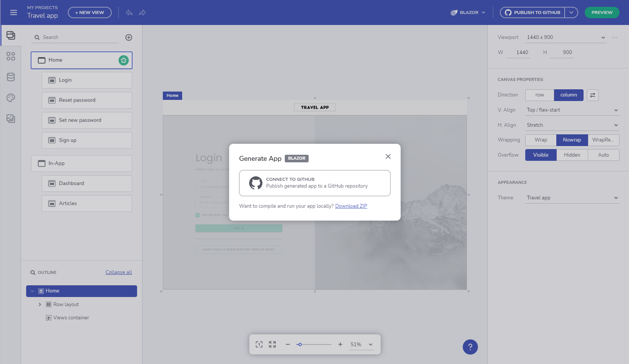The width and height of the screenshot is (629, 364).
Task: Open the Theme palette sidebar icon
Action: 11,98
